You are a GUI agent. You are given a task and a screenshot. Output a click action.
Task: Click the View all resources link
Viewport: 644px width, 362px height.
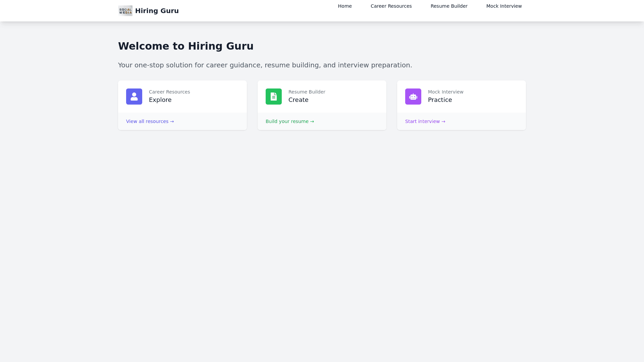tap(150, 121)
